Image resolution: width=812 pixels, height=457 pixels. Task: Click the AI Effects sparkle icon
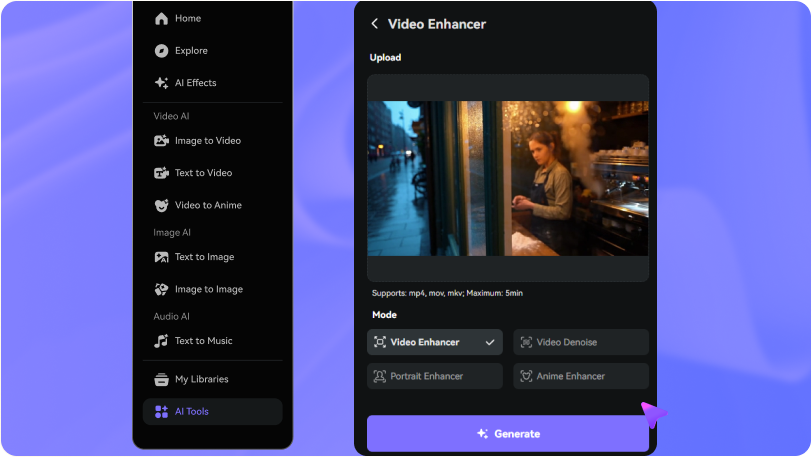[x=161, y=83]
